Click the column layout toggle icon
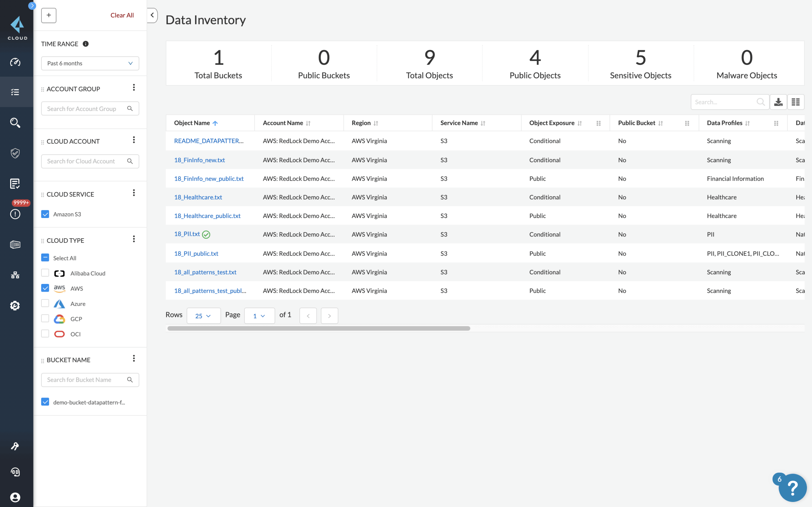Viewport: 812px width, 507px height. [x=796, y=102]
